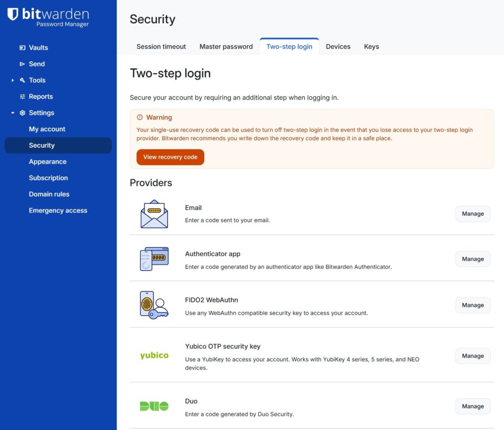Manage the Duo provider
Screen dimensions: 504x430
coord(473,406)
